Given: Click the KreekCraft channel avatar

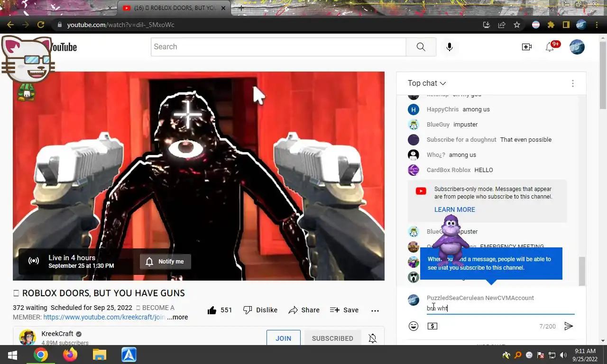Looking at the screenshot, I should [x=28, y=337].
